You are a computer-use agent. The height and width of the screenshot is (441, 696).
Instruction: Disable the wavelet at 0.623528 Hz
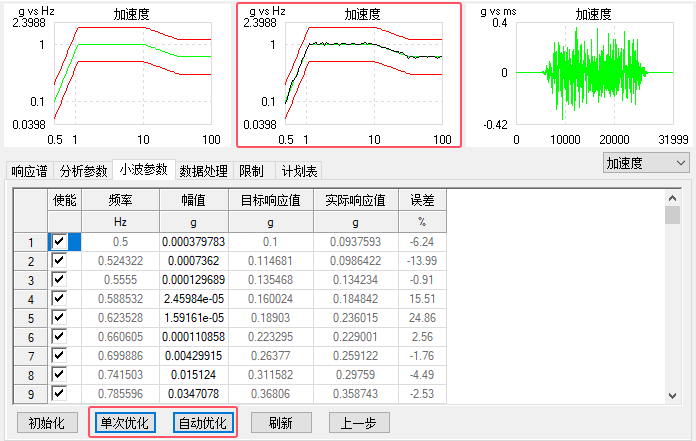pos(59,318)
